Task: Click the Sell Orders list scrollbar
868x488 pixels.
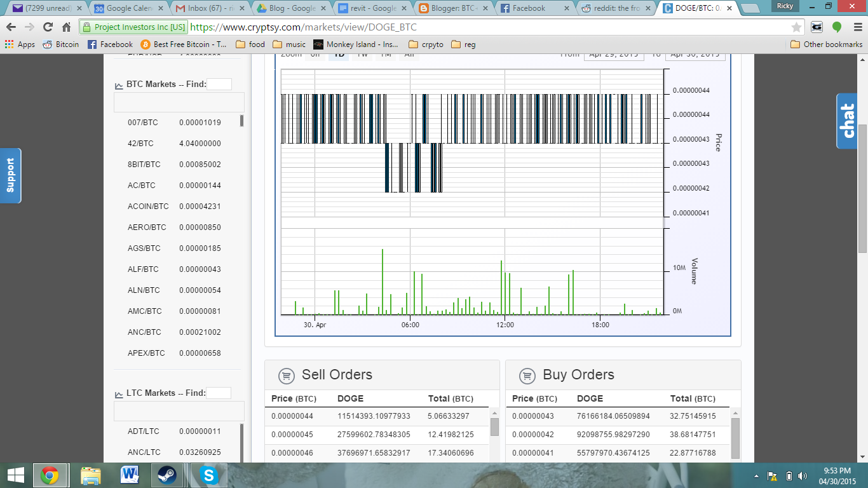Action: pos(494,427)
